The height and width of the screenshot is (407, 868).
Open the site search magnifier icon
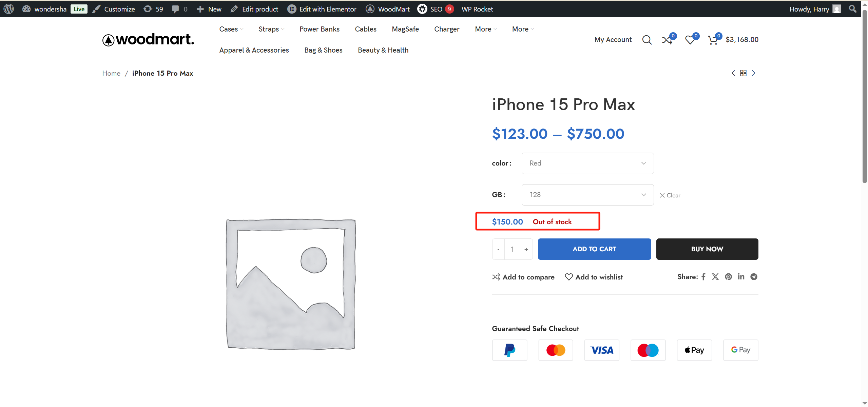[647, 40]
